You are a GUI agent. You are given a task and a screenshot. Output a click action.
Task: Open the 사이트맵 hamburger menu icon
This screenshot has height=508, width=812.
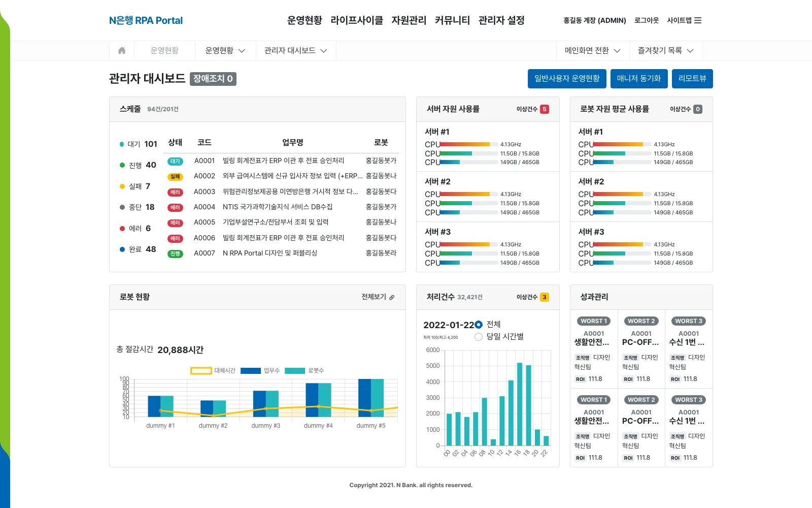point(698,20)
